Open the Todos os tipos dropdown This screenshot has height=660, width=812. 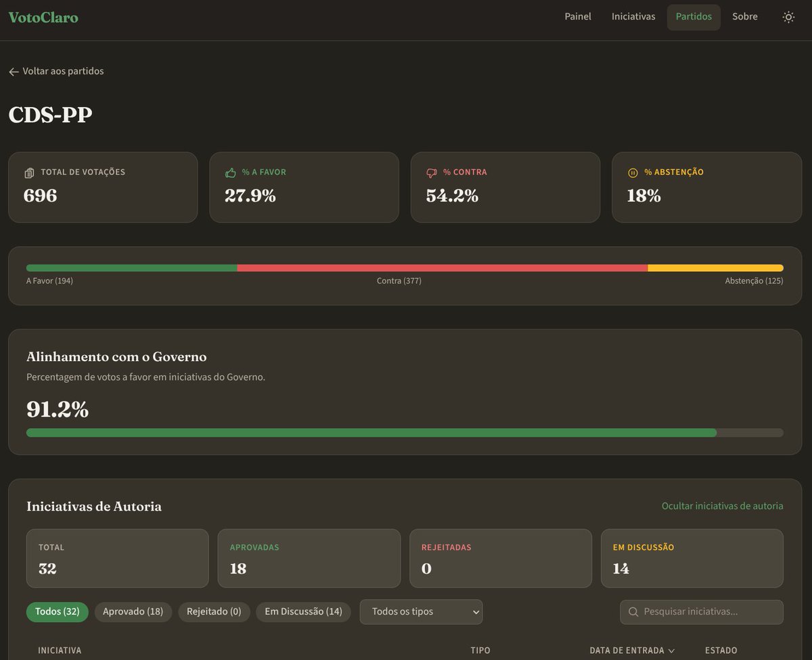point(422,612)
